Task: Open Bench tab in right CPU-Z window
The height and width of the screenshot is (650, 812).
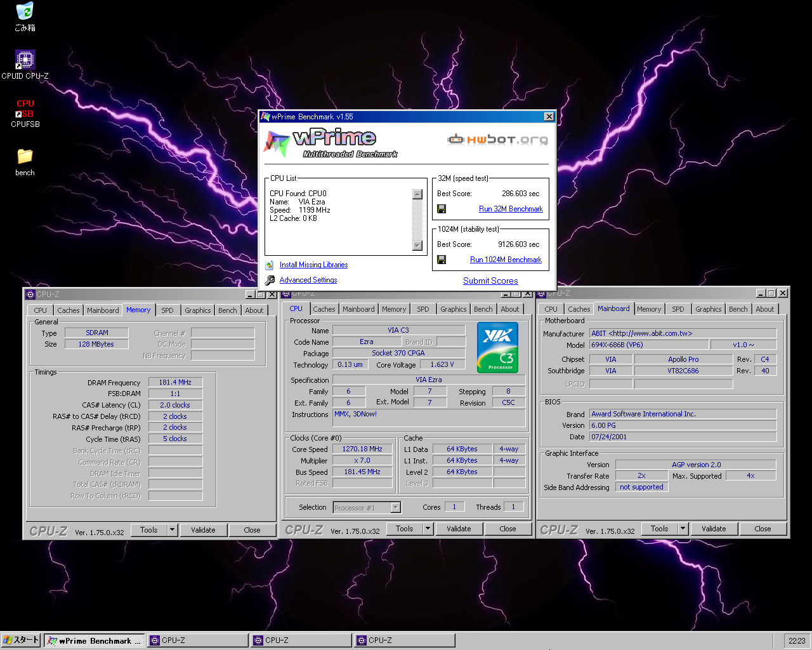Action: pyautogui.click(x=738, y=309)
